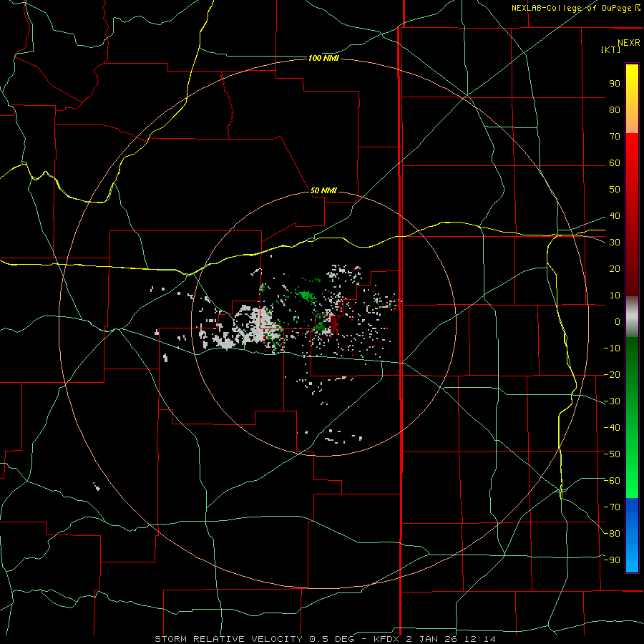
Task: Click the 80 value on the velocity scale
Action: tap(615, 109)
